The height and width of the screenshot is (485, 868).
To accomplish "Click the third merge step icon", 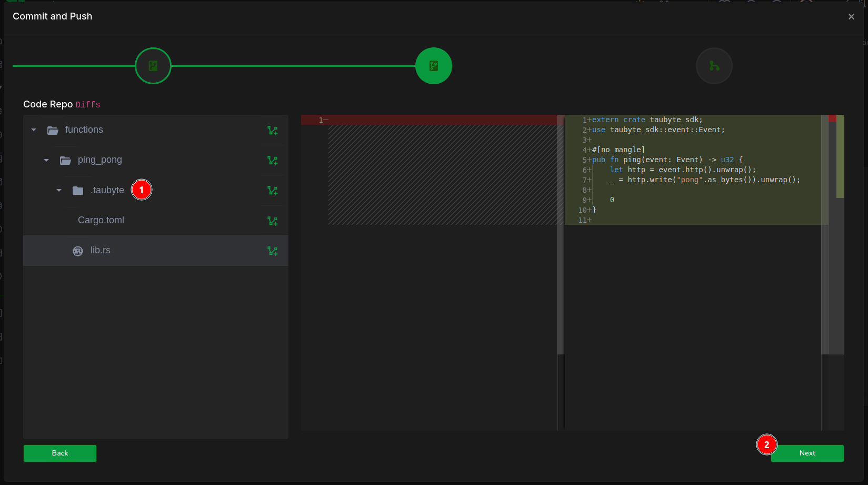I will pyautogui.click(x=714, y=66).
